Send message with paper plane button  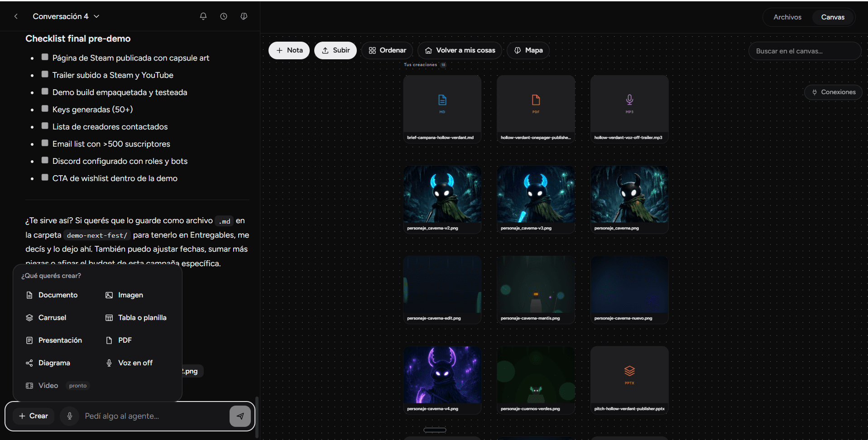pyautogui.click(x=240, y=416)
